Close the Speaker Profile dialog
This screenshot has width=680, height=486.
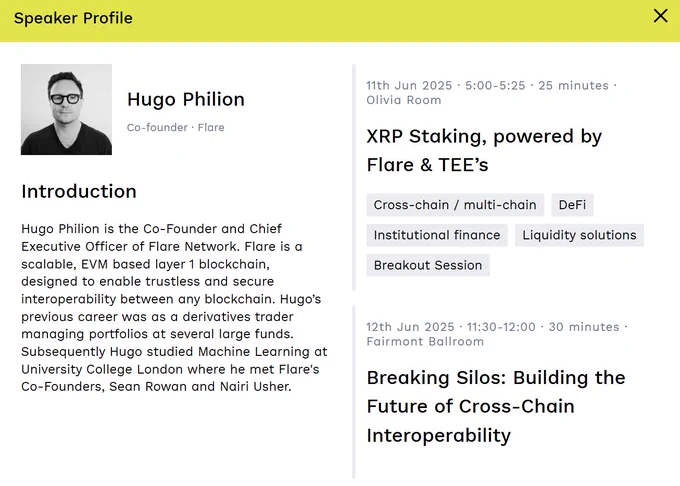click(660, 16)
